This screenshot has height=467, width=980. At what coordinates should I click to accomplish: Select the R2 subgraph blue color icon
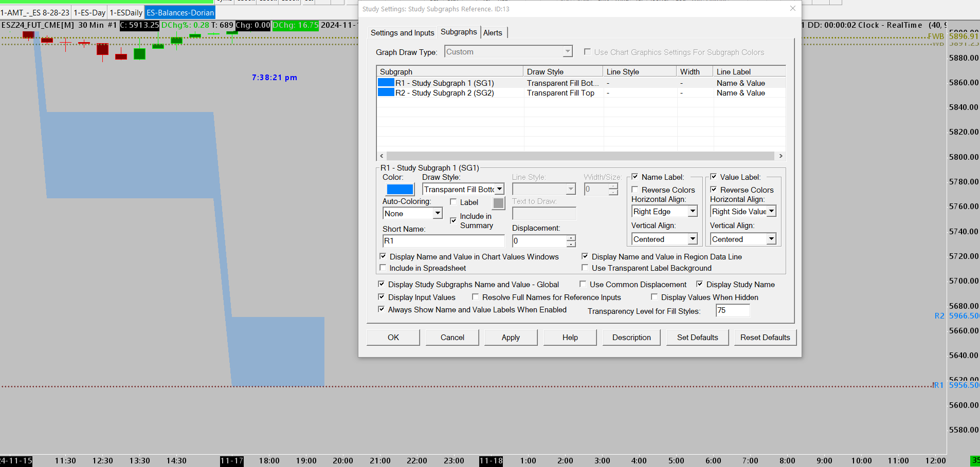click(x=386, y=92)
